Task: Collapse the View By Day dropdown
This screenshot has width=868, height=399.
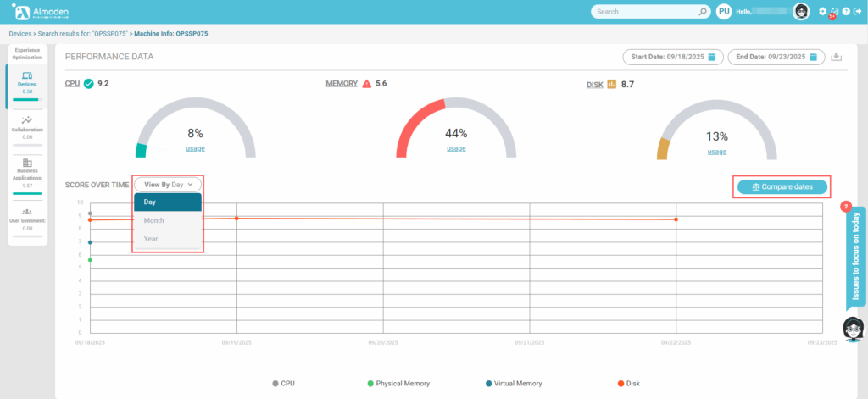Action: (x=168, y=184)
